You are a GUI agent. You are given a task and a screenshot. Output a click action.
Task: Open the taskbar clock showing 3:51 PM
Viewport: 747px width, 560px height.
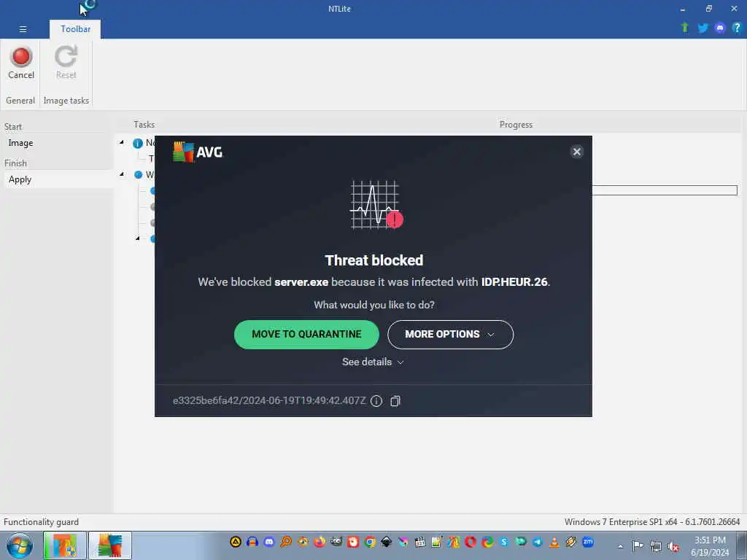(x=710, y=546)
